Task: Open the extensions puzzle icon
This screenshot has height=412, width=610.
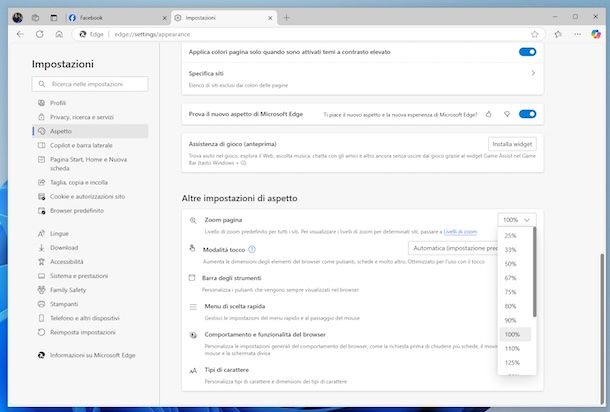Action: click(558, 34)
